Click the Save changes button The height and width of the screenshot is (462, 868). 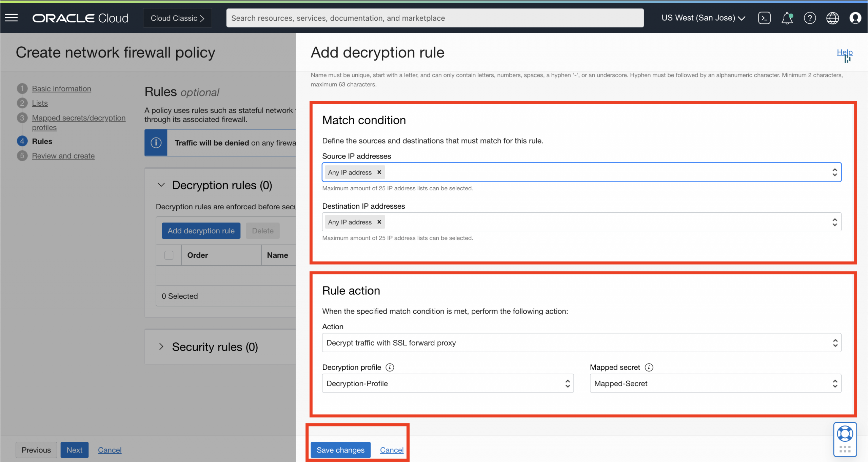coord(340,450)
